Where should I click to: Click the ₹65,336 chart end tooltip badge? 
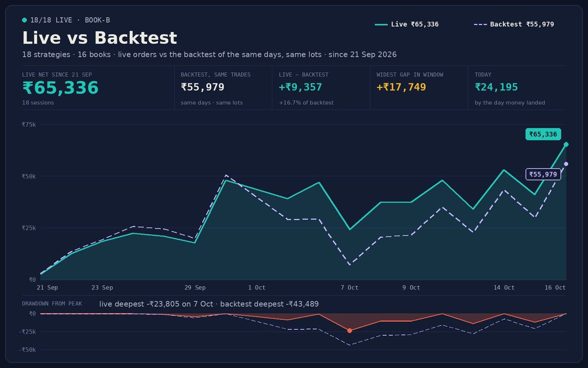543,134
